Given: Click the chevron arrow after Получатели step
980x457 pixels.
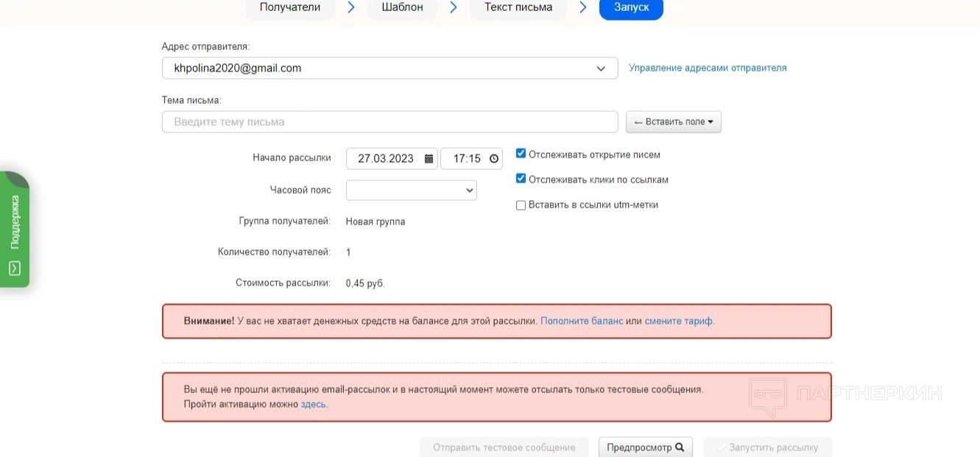Looking at the screenshot, I should coord(351,7).
